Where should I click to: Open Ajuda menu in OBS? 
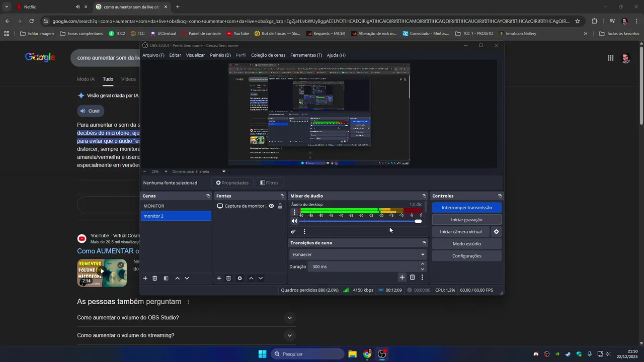pyautogui.click(x=336, y=55)
